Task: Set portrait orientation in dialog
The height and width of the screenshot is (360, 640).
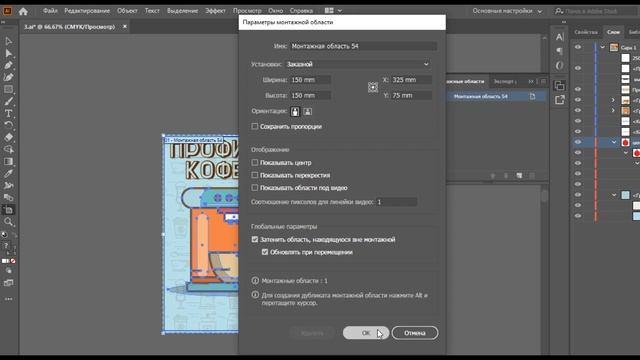Action: click(x=295, y=111)
